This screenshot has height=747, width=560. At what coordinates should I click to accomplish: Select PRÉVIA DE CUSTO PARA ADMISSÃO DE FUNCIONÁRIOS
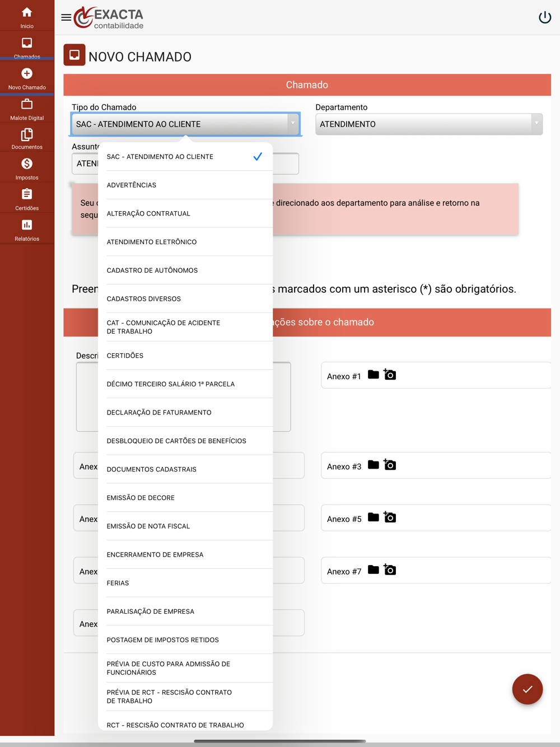(185, 669)
